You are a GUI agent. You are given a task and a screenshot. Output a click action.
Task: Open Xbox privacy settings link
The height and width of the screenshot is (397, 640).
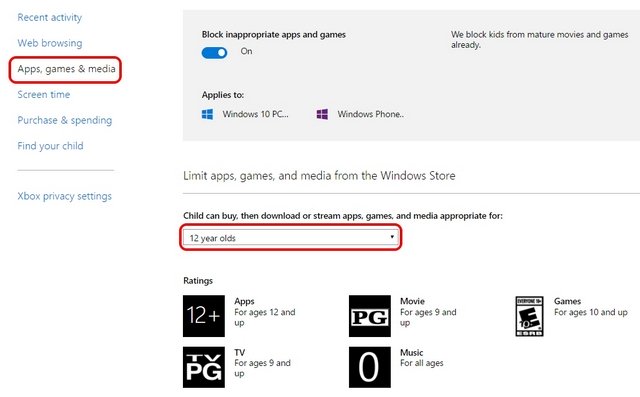64,196
